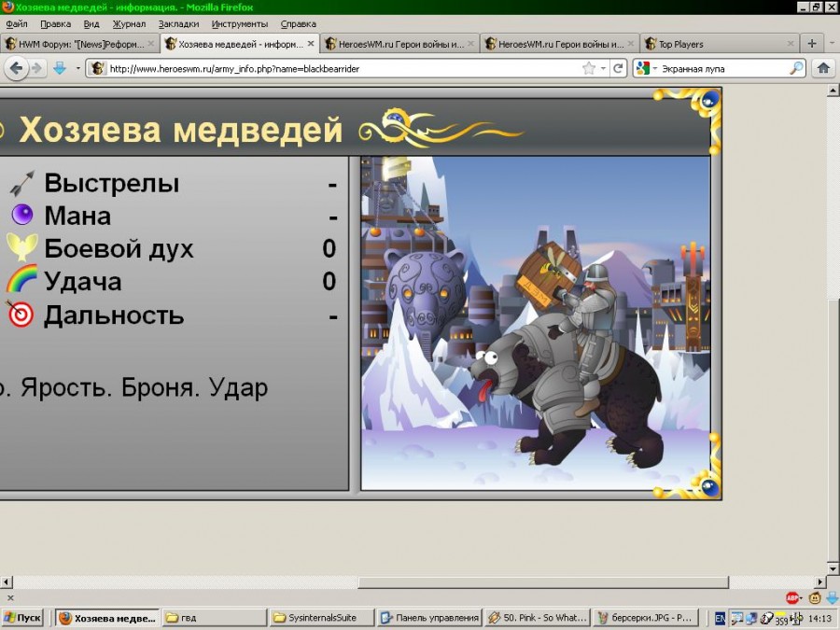Open new tab with plus button
Viewport: 840px width, 630px height.
[x=812, y=43]
